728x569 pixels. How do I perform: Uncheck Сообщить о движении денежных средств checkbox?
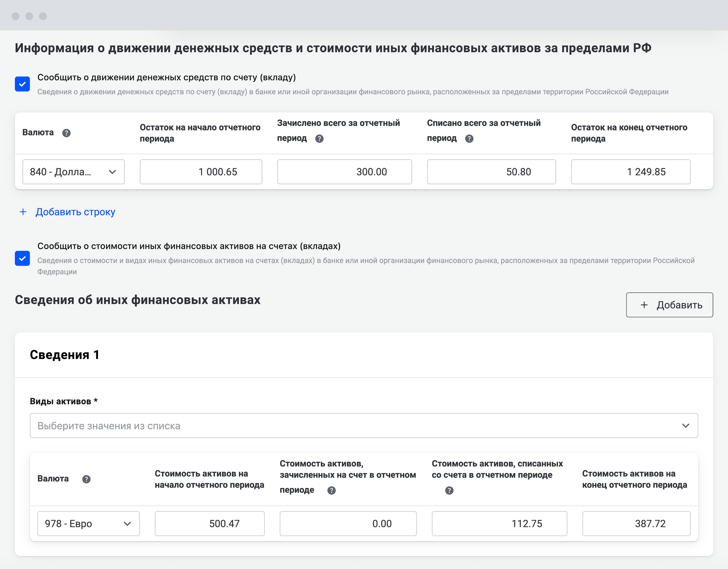tap(22, 84)
